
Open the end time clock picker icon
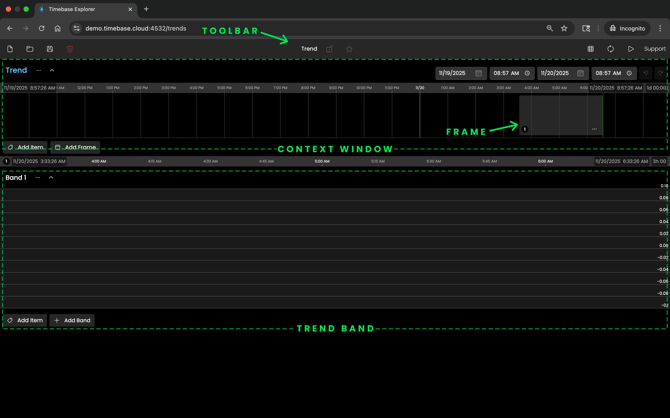point(629,73)
